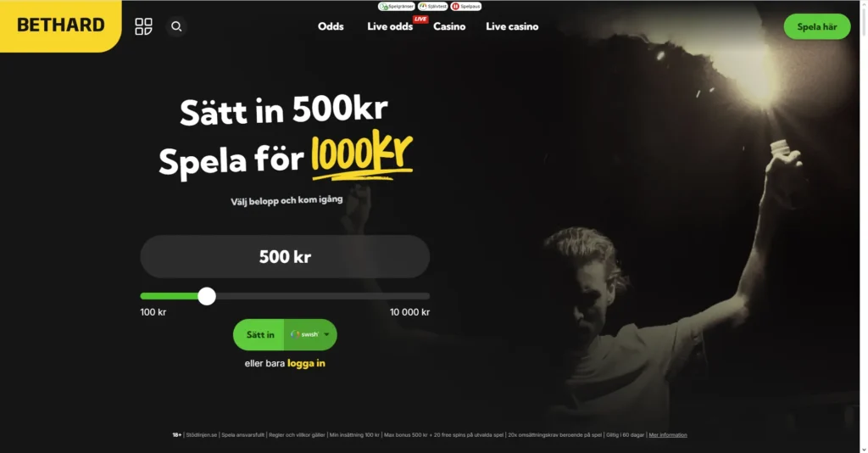This screenshot has height=453, width=868.
Task: Open the grid menu icon
Action: click(143, 26)
